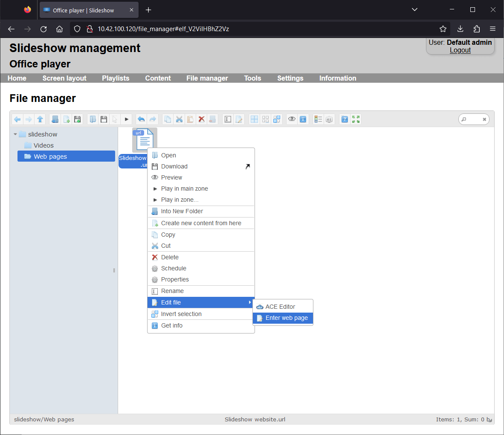Select the Cut (scissors) toolbar icon
This screenshot has width=504, height=435.
pos(179,119)
